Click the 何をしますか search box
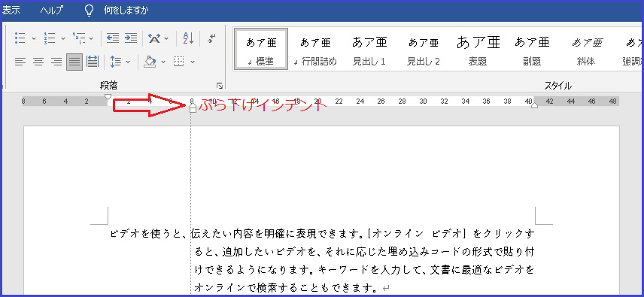The height and width of the screenshot is (297, 644). (126, 11)
